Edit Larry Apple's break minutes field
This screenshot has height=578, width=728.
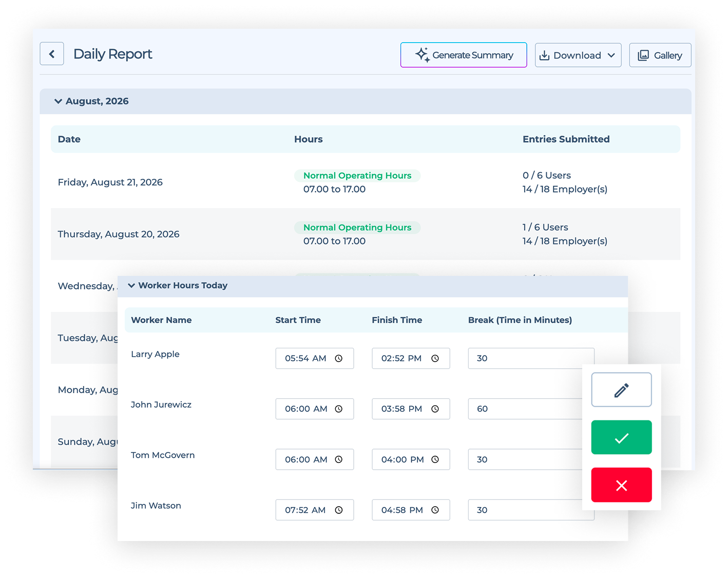tap(531, 358)
